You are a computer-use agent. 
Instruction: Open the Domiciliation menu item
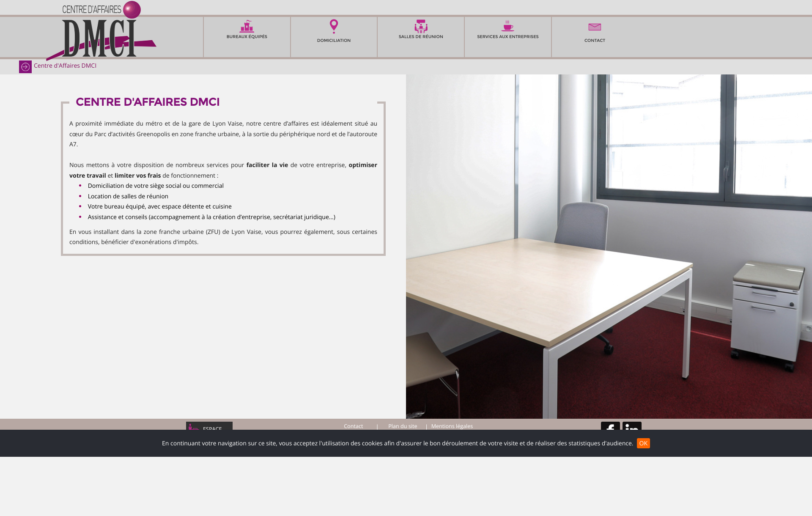pyautogui.click(x=334, y=41)
